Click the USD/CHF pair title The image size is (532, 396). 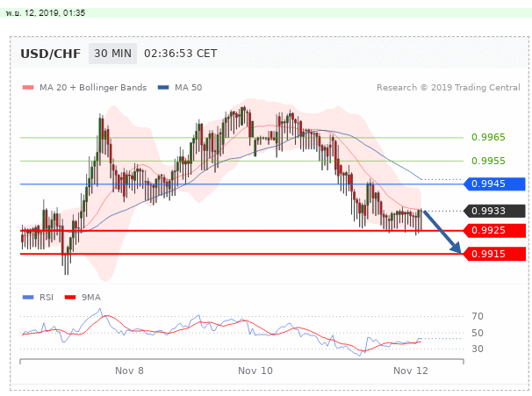51,54
